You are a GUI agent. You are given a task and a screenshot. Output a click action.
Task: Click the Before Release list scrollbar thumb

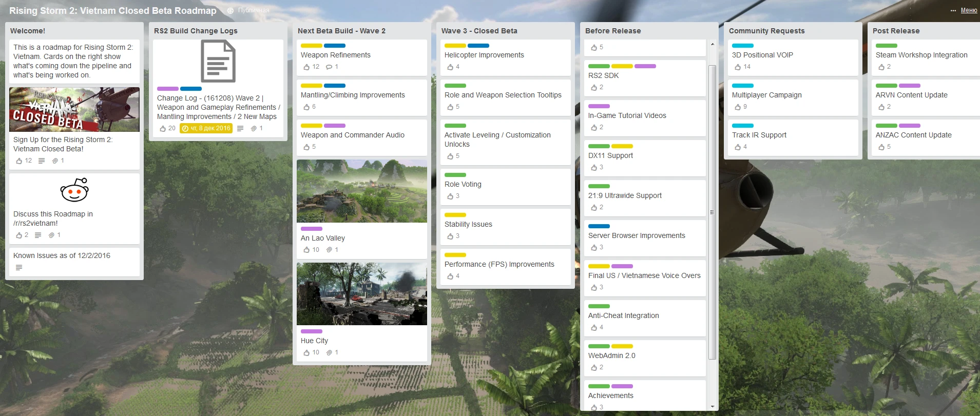712,212
